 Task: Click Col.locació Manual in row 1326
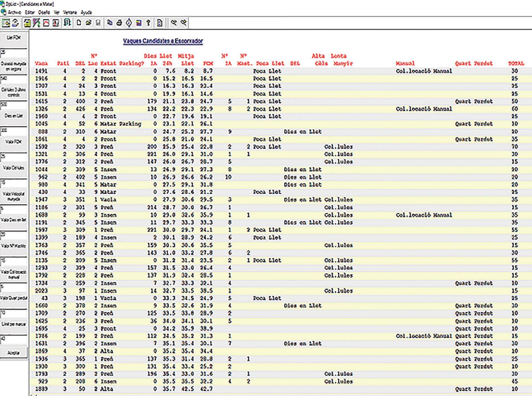click(x=424, y=109)
